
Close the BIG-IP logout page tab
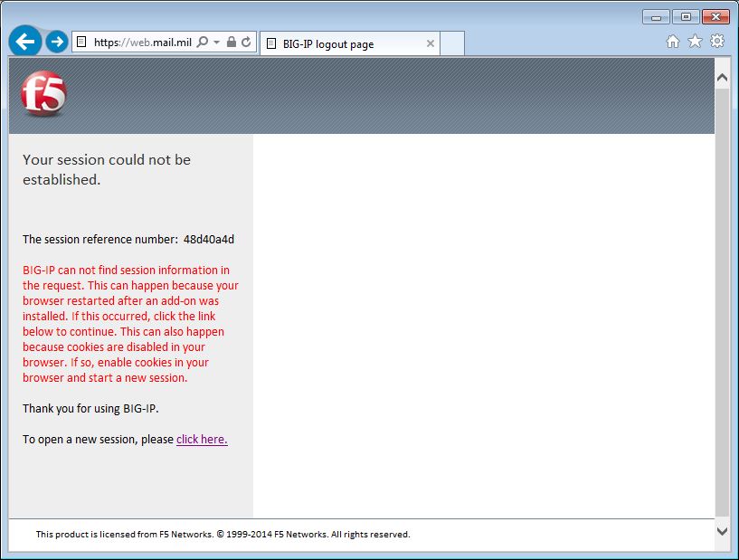pos(431,43)
